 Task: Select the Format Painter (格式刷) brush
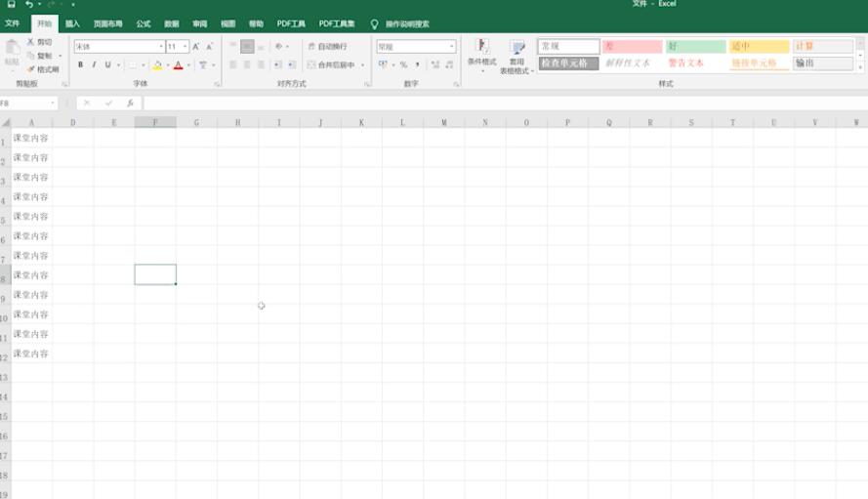tap(31, 69)
